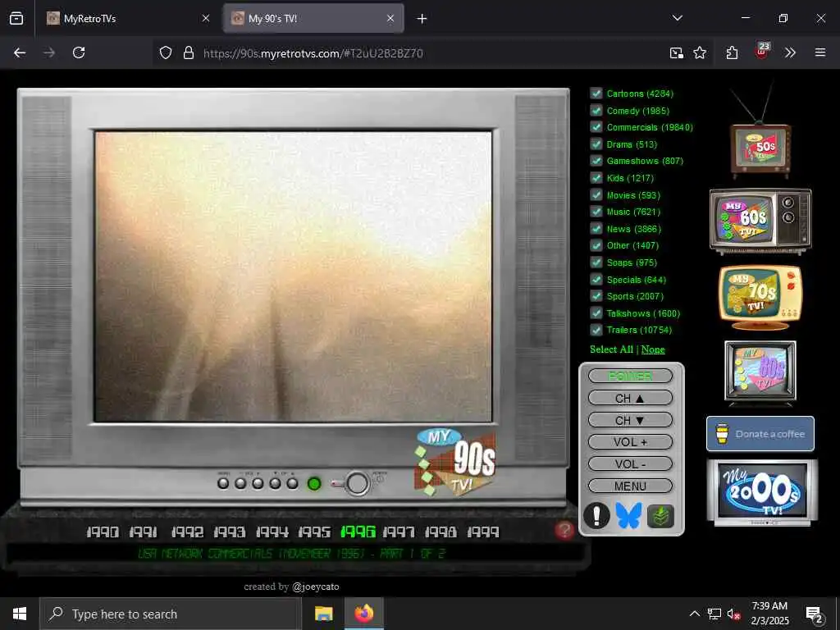
Task: Toggle the Other category checkbox
Action: [596, 245]
